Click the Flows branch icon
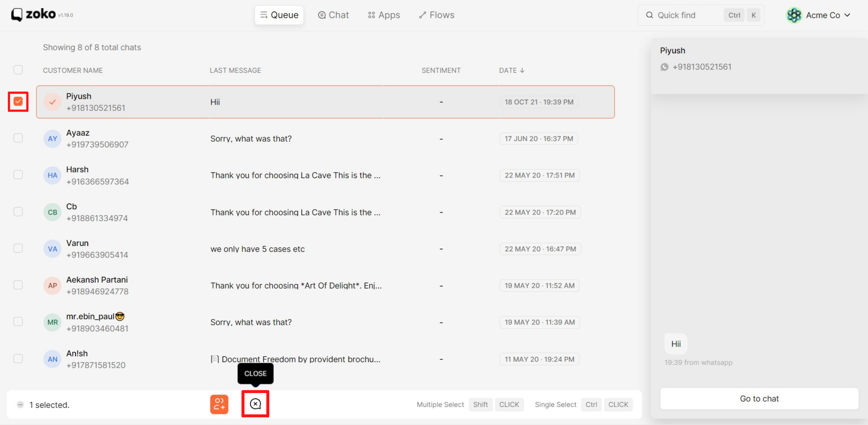The height and width of the screenshot is (425, 868). click(422, 15)
